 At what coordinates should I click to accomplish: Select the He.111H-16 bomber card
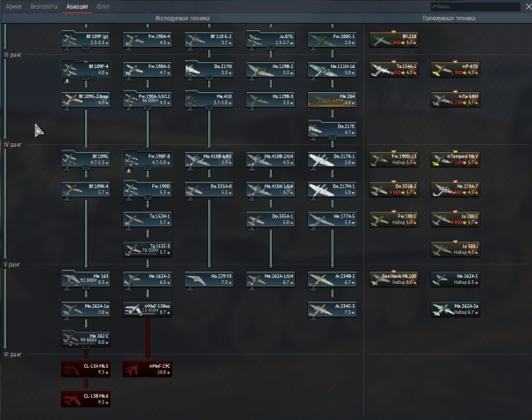332,69
